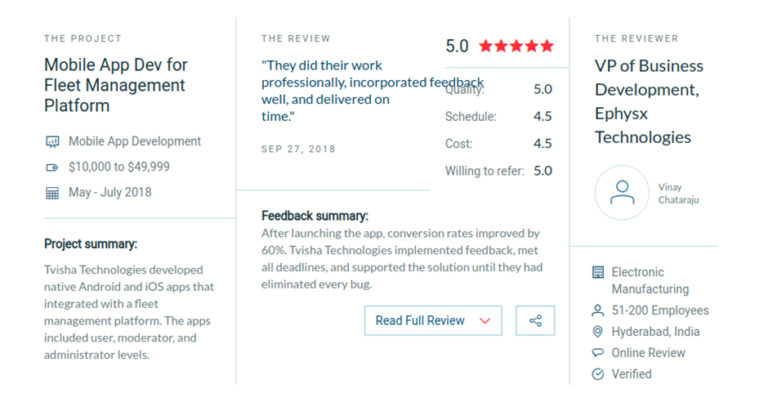768x402 pixels.
Task: Click the project budget tag icon
Action: click(53, 167)
